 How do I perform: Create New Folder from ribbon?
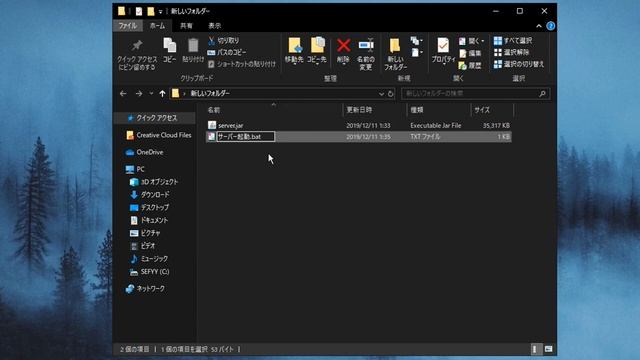pos(395,54)
